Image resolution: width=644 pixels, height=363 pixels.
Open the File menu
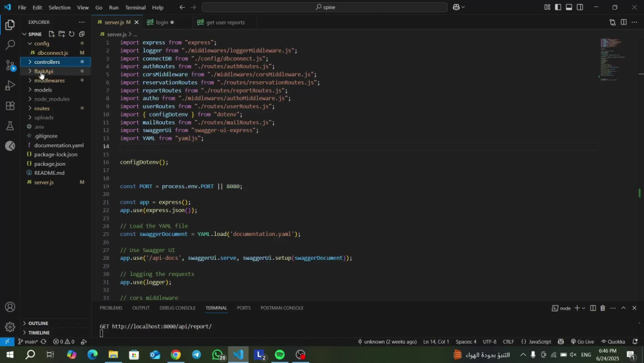pyautogui.click(x=22, y=7)
